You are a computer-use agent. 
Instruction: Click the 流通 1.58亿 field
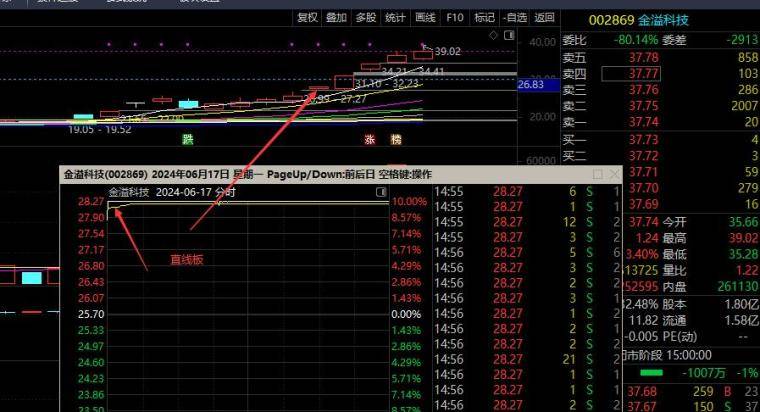(710, 320)
